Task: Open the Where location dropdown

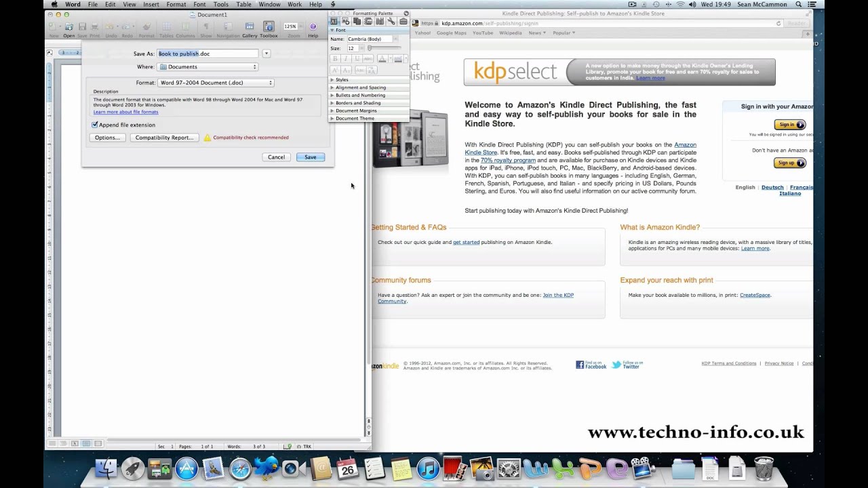Action: [x=208, y=67]
